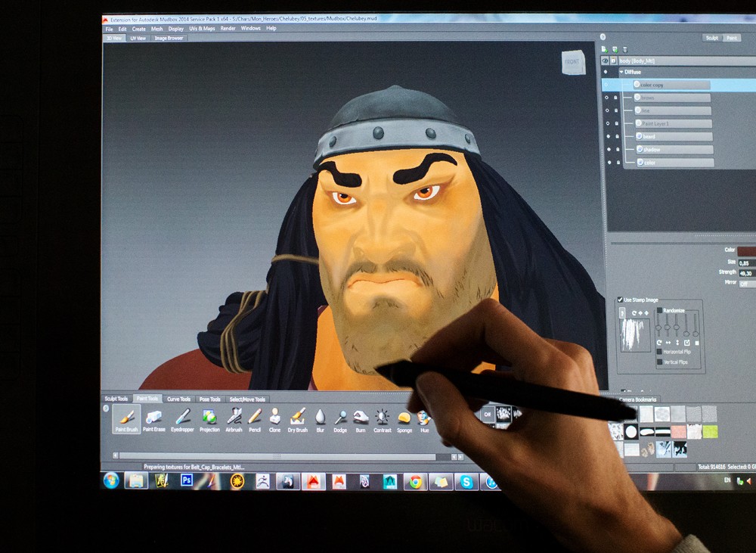
Task: Pick the Eyedropper tool
Action: click(182, 418)
